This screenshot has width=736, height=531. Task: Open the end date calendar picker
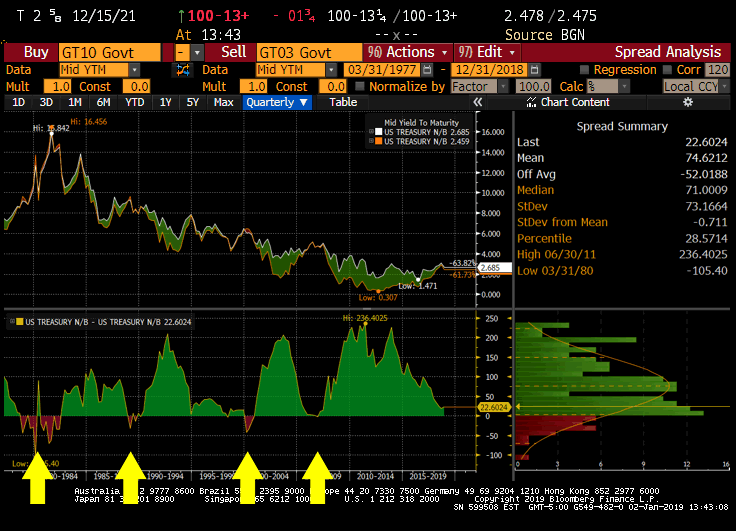point(534,70)
